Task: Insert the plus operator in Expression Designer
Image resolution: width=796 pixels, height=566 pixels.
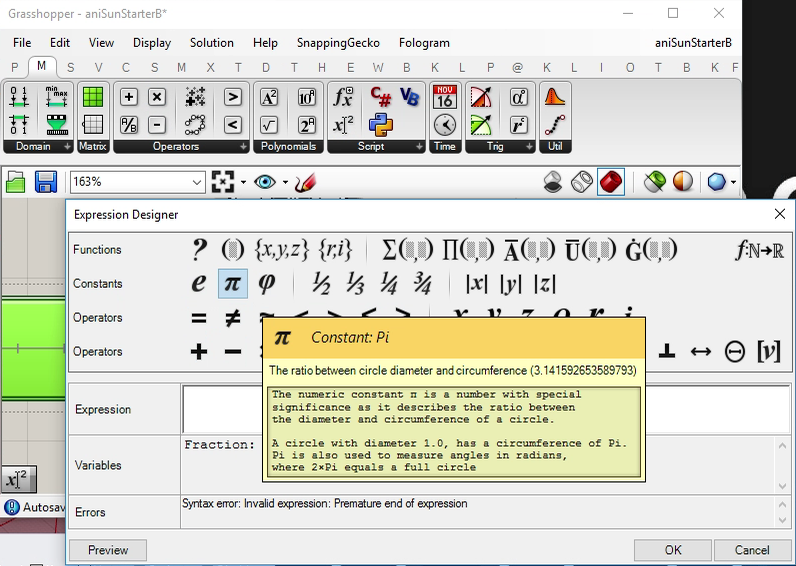Action: [199, 351]
